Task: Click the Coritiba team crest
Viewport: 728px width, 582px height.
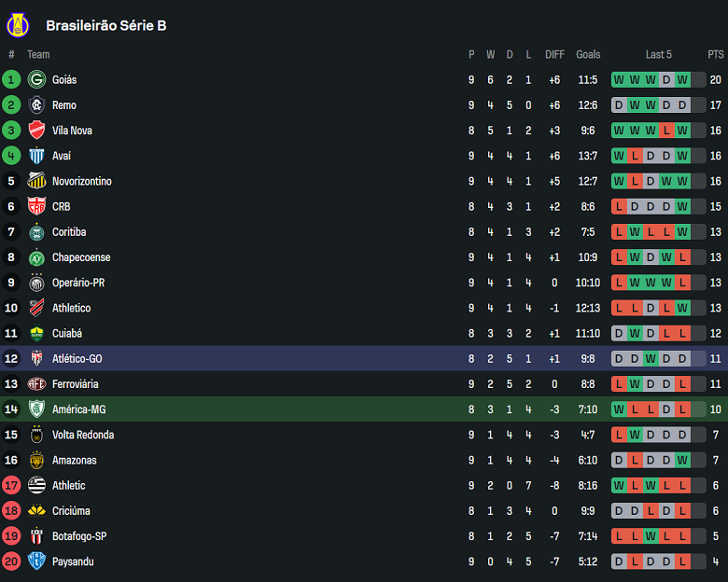Action: (36, 232)
